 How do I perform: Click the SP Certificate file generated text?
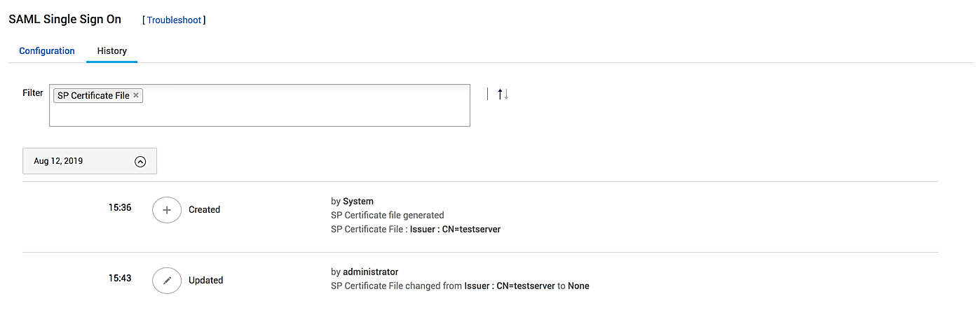pyautogui.click(x=387, y=216)
